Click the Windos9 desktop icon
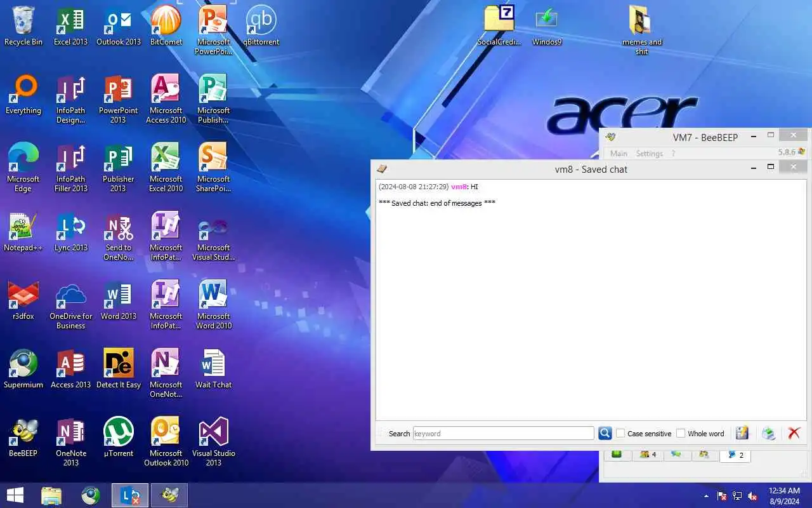This screenshot has width=812, height=508. [x=547, y=26]
